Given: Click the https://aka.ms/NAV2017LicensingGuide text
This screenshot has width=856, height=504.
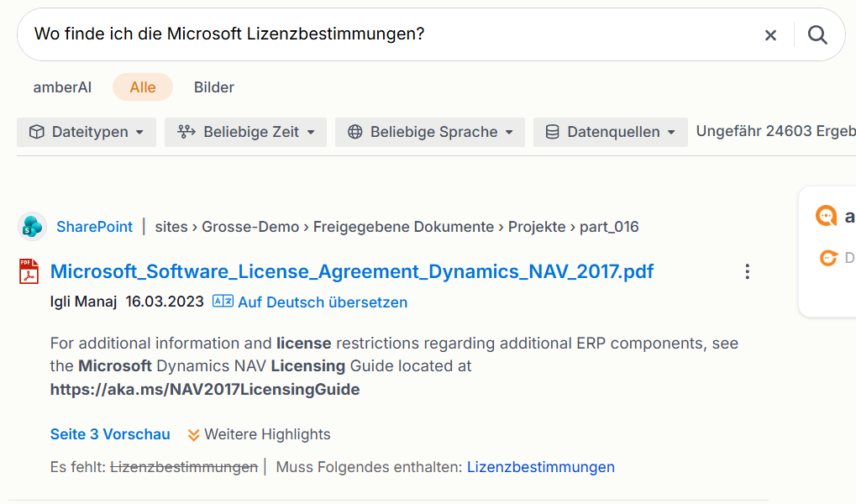Looking at the screenshot, I should (205, 389).
